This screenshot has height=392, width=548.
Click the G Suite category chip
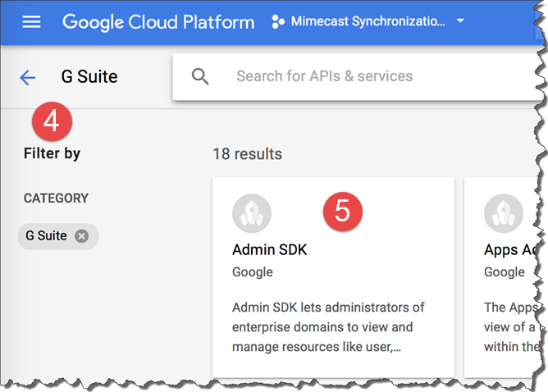58,236
